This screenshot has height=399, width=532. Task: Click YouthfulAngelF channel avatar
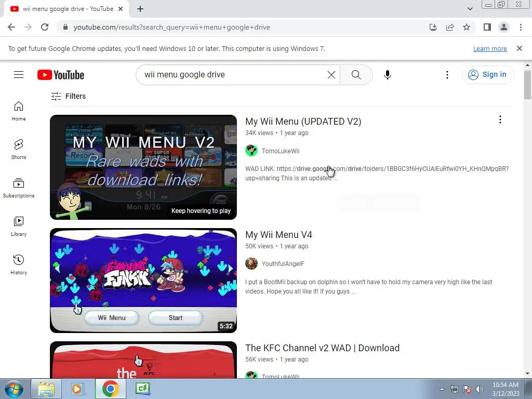[x=251, y=263]
